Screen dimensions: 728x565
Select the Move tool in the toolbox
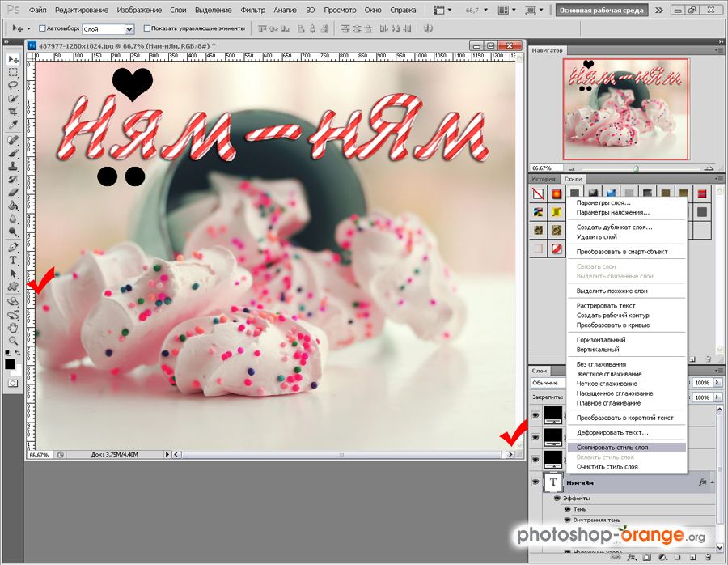pyautogui.click(x=13, y=59)
